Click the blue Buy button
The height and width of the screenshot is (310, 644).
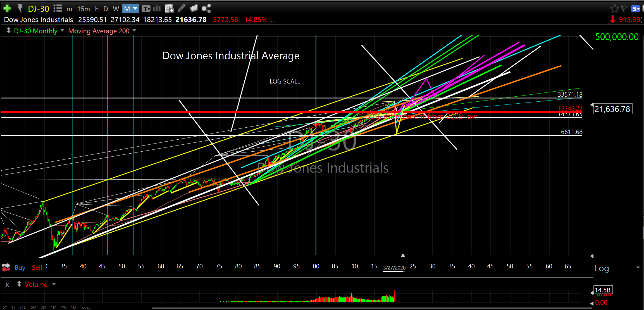coord(20,268)
